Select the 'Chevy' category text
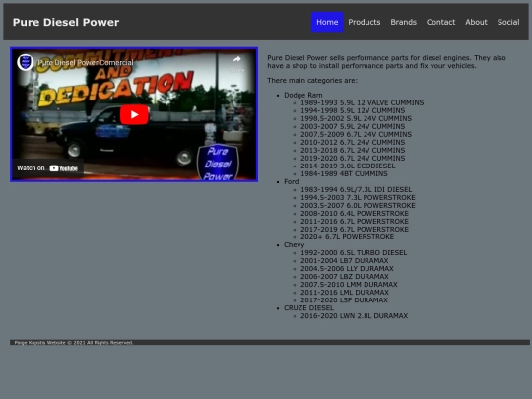The image size is (532, 399). coord(295,245)
